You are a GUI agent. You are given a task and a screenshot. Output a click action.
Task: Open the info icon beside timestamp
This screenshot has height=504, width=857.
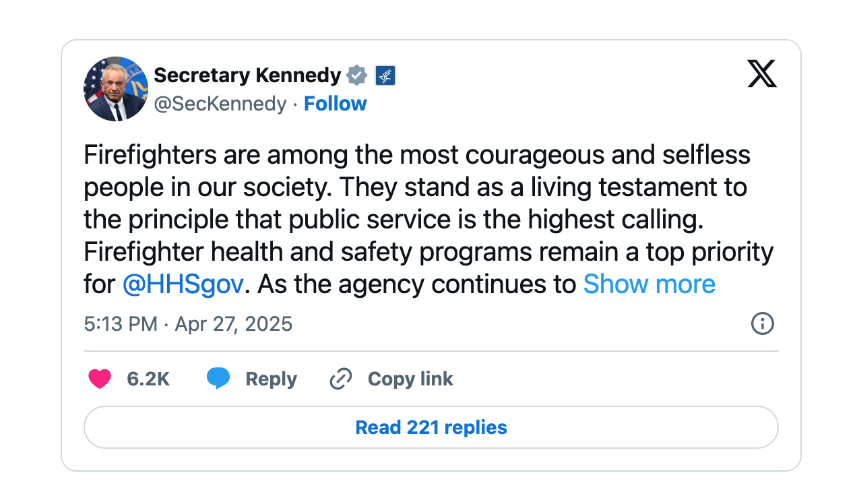762,323
